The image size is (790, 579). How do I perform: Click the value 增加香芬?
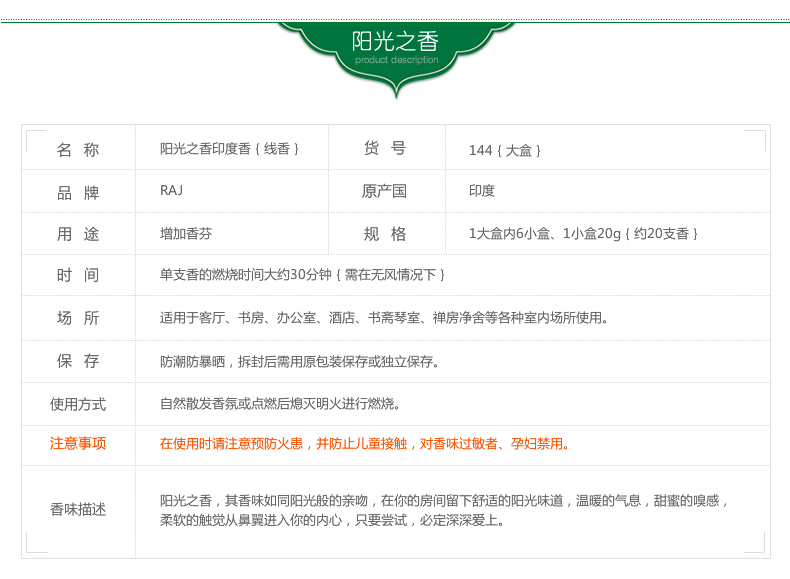pos(186,234)
